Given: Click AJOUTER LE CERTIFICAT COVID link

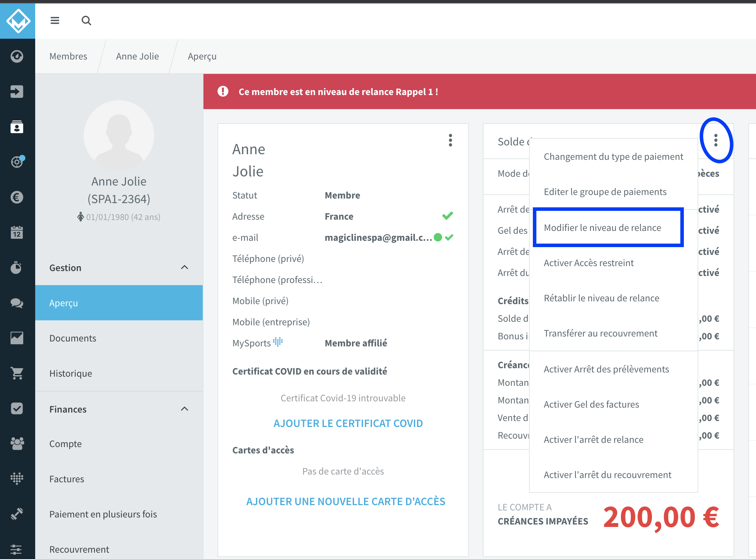Looking at the screenshot, I should pos(348,423).
